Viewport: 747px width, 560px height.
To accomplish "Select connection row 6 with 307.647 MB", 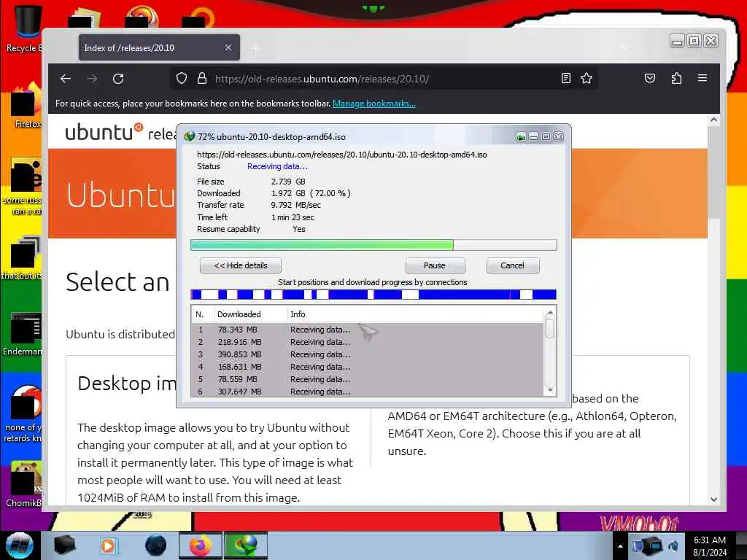I will click(x=368, y=392).
